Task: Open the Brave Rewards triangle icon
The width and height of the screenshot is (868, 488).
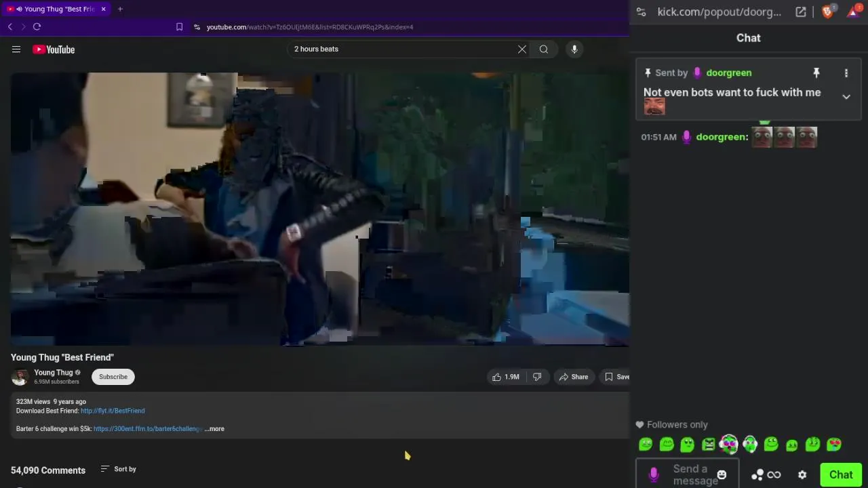Action: click(x=854, y=12)
